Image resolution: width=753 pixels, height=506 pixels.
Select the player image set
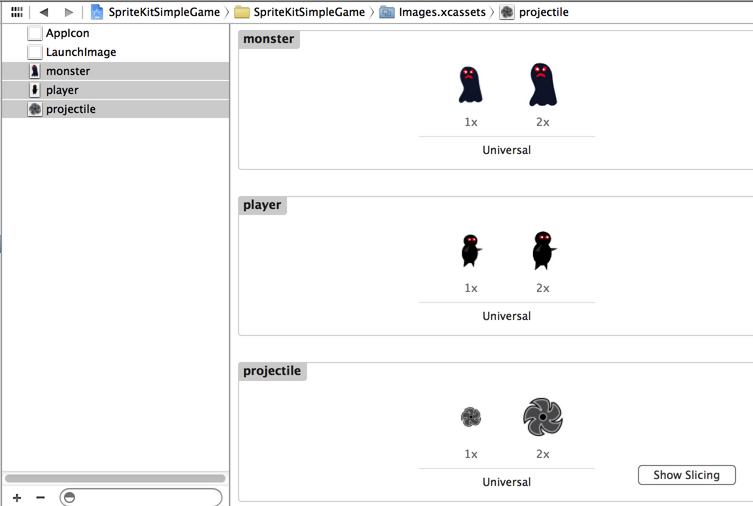point(62,90)
